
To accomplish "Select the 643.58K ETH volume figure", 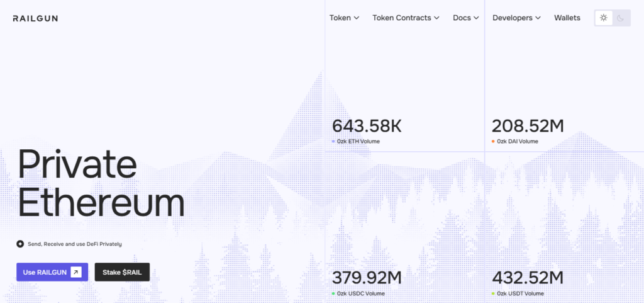I will 367,126.
